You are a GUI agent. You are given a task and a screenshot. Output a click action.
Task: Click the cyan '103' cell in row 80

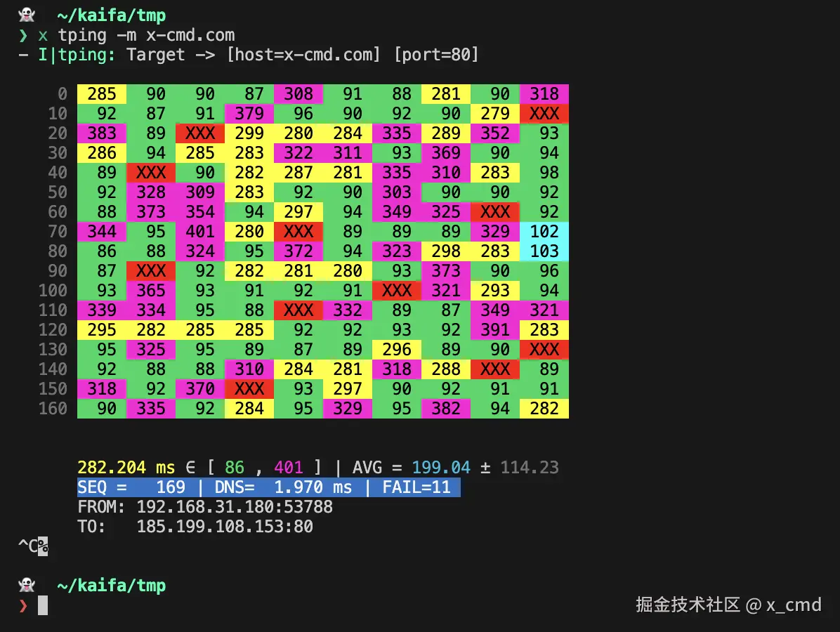(x=544, y=251)
